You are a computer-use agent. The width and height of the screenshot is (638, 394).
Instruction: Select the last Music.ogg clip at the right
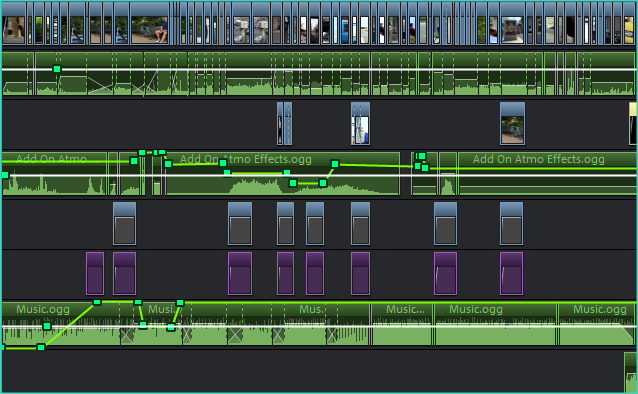pos(597,324)
